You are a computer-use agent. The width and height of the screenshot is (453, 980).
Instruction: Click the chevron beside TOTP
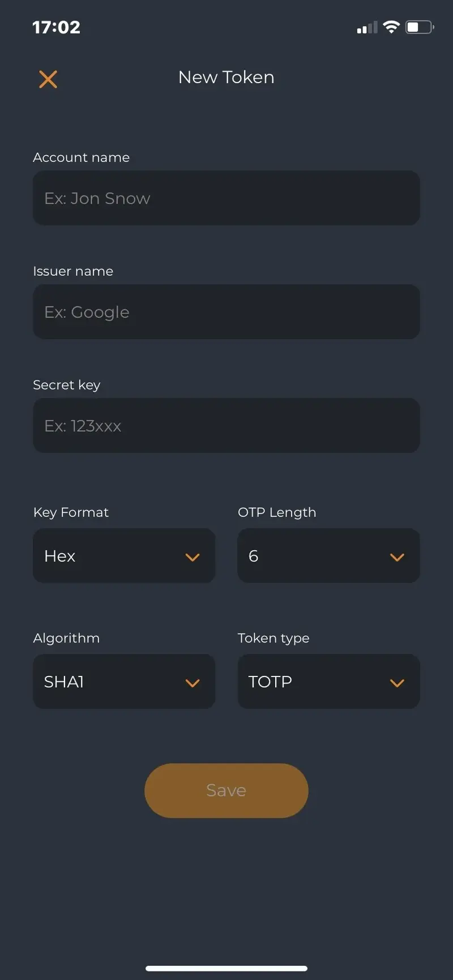point(397,682)
